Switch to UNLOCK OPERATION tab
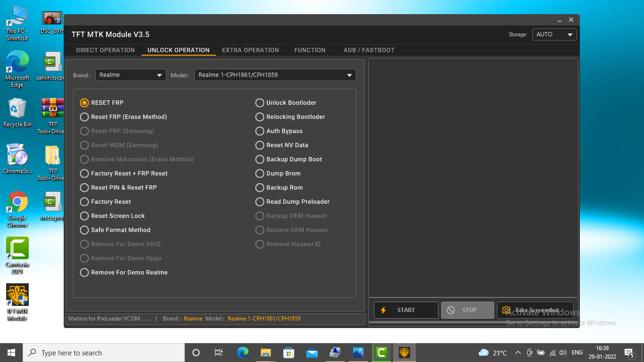644x362 pixels. point(179,50)
